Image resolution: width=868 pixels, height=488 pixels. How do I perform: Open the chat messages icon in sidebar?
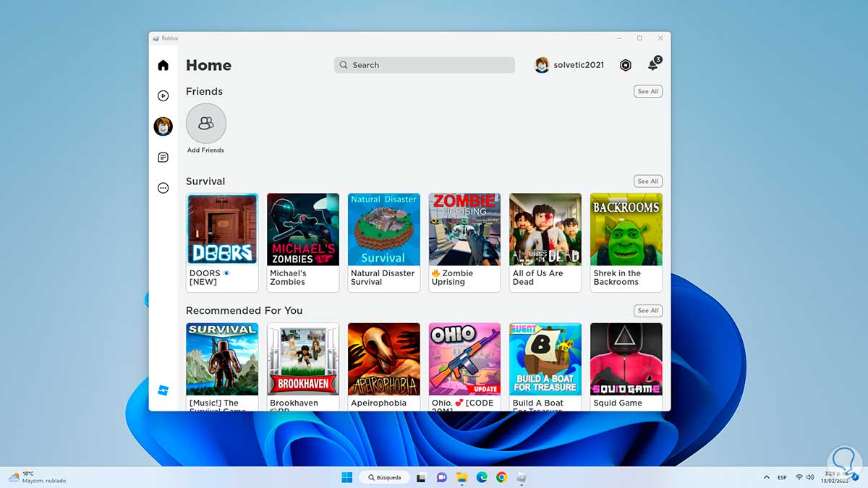[x=163, y=158]
